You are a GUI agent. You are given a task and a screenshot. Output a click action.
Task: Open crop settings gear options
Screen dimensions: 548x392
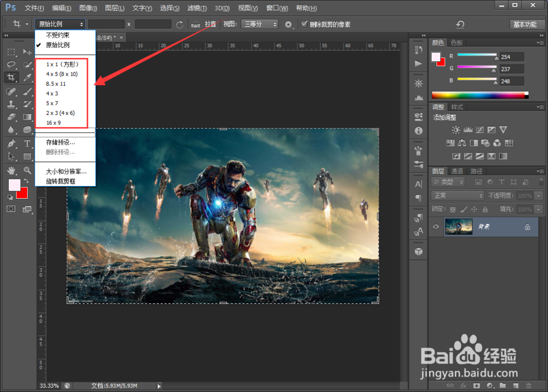[288, 25]
